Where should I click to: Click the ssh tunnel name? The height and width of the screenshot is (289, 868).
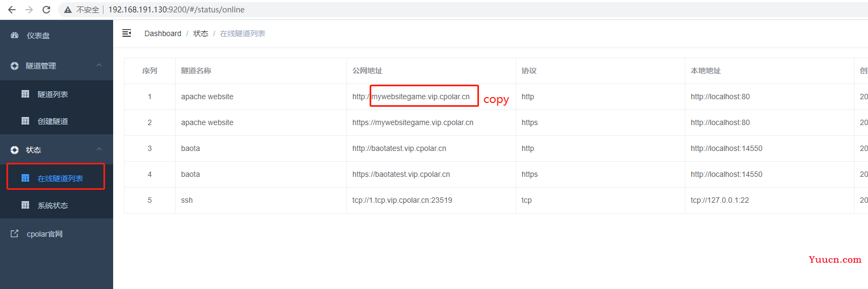(186, 200)
